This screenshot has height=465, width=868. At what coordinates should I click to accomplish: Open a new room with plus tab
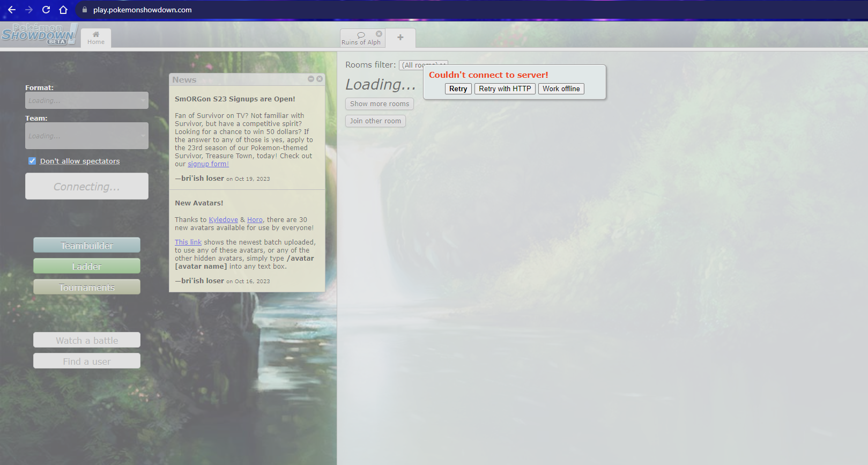point(400,38)
